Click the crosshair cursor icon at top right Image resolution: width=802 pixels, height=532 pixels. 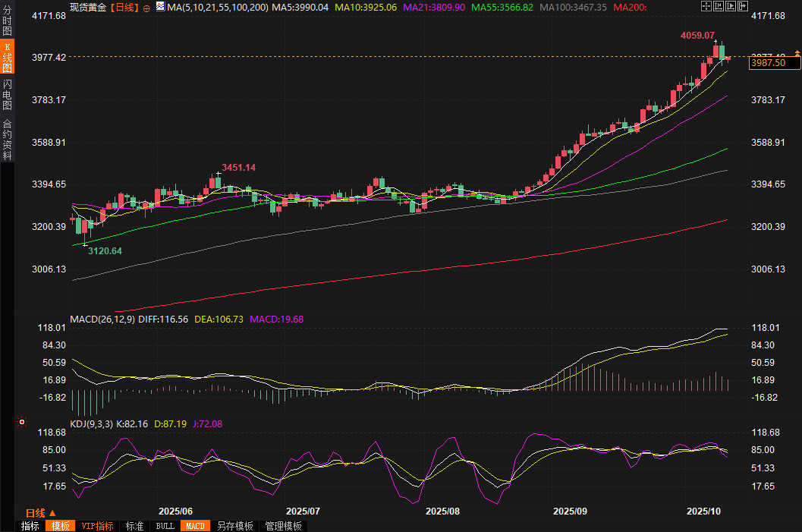[706, 7]
